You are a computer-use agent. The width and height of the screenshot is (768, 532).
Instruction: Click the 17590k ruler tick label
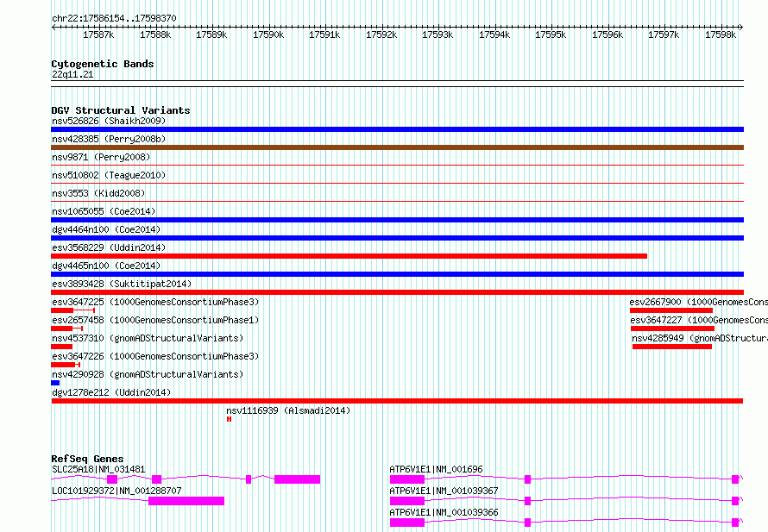(268, 34)
